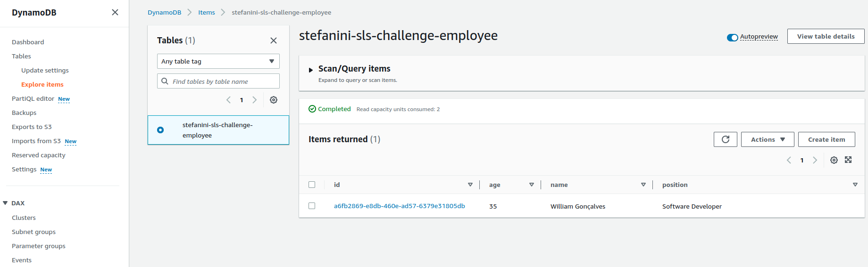Screen dimensions: 868x267
Task: Click breadcrumb chevron after DynamoDB
Action: point(190,12)
